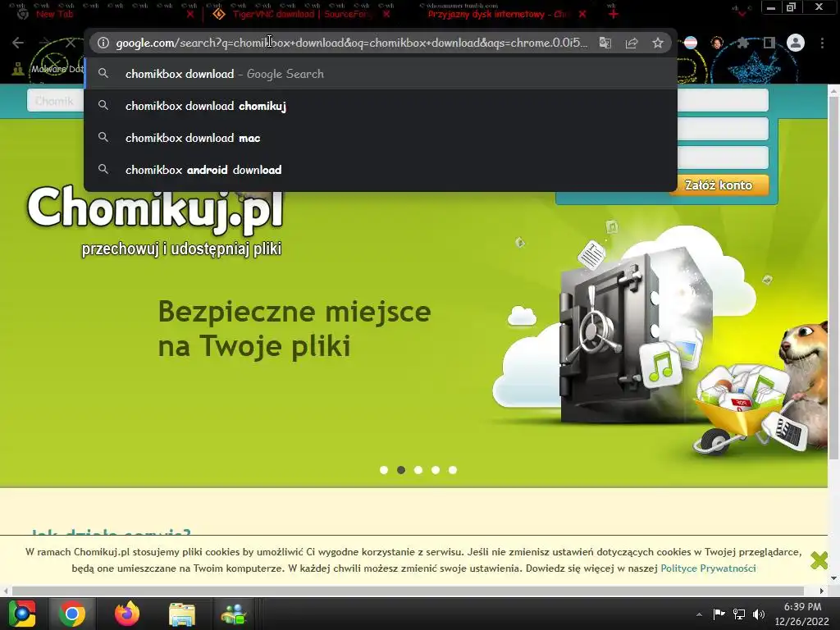The width and height of the screenshot is (840, 630).
Task: Show the second carousel slide dot
Action: (400, 470)
